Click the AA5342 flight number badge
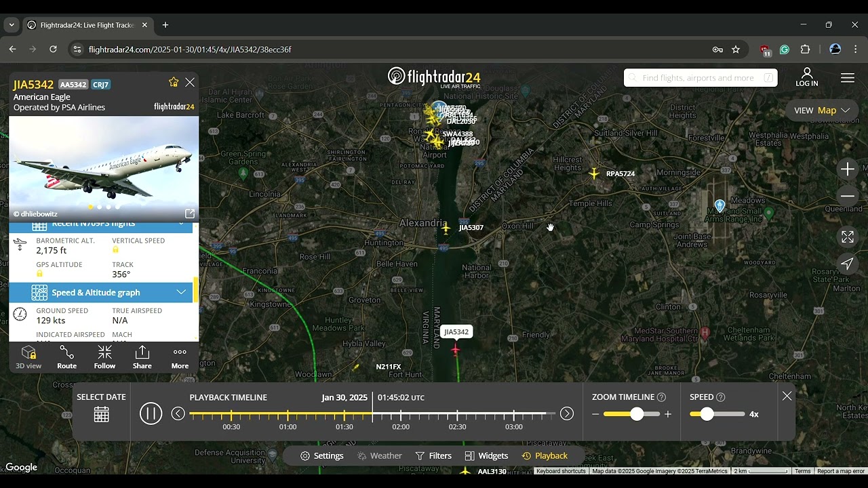868x488 pixels. 73,85
